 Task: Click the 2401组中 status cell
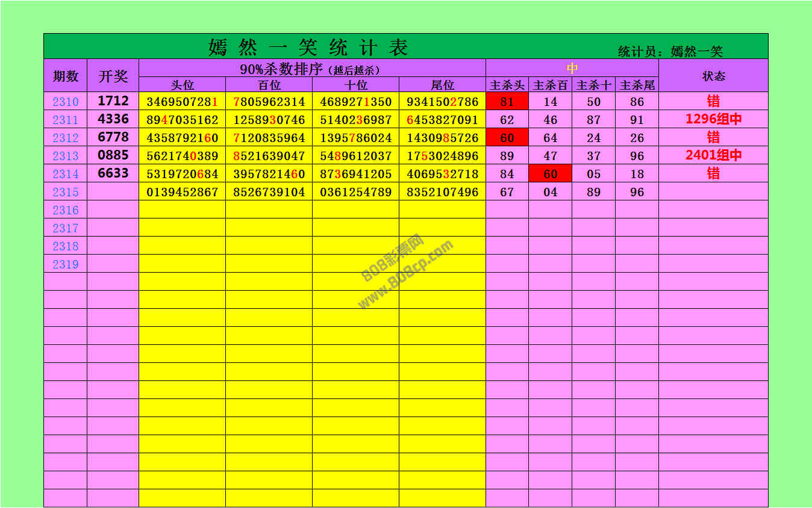[x=713, y=155]
